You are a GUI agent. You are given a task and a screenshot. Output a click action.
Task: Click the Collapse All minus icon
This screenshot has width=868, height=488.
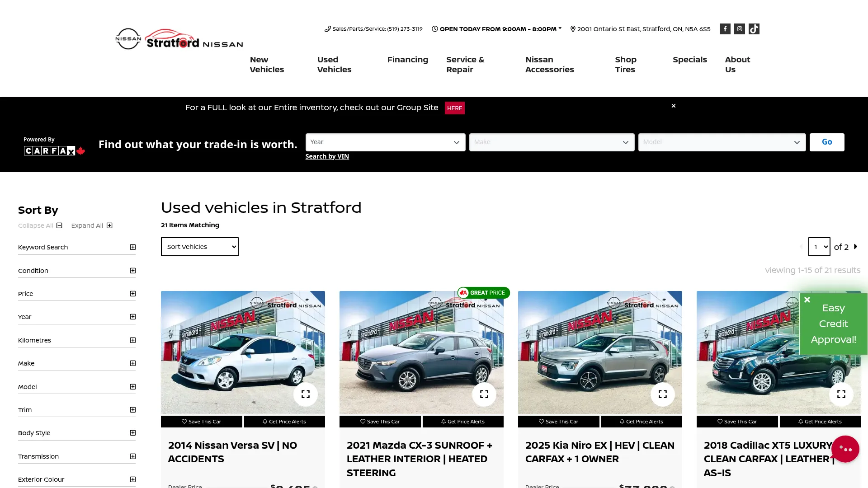point(59,225)
